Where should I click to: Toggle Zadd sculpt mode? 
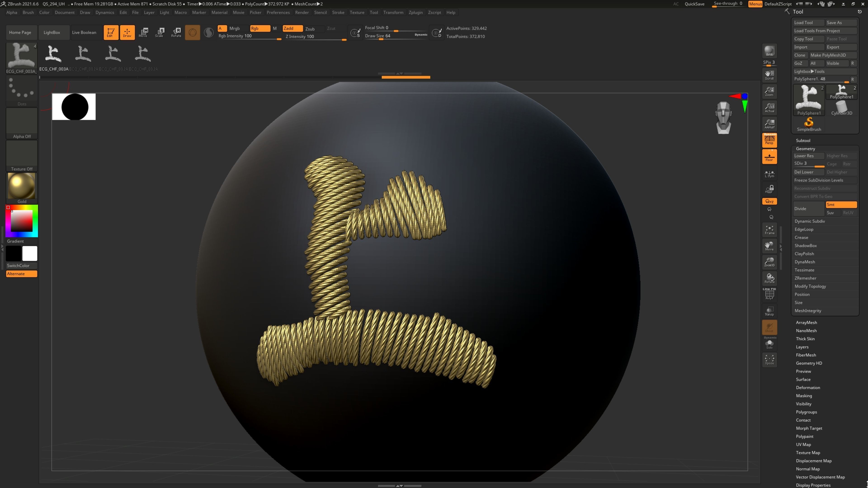[x=292, y=28]
